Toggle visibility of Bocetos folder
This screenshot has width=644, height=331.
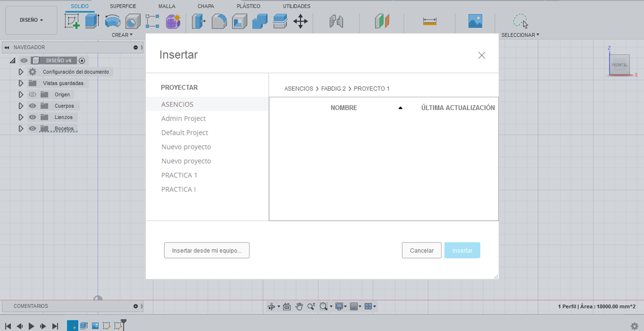click(x=32, y=129)
